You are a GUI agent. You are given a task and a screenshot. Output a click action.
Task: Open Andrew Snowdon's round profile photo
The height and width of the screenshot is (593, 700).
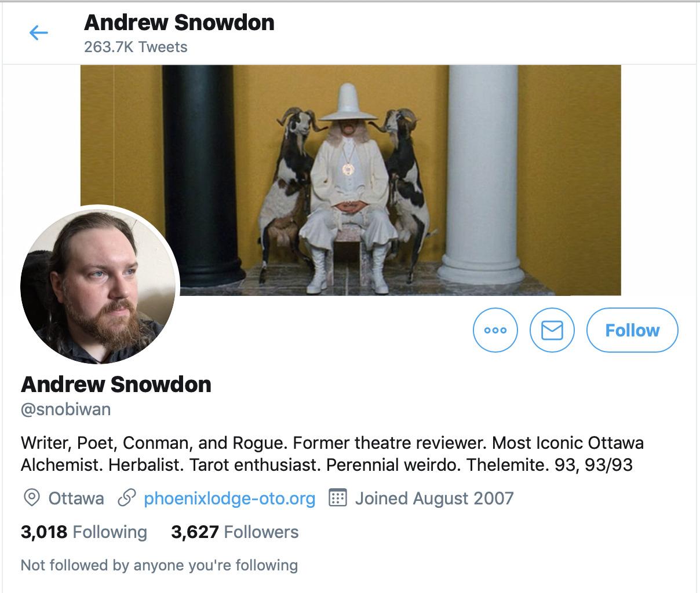click(x=100, y=285)
